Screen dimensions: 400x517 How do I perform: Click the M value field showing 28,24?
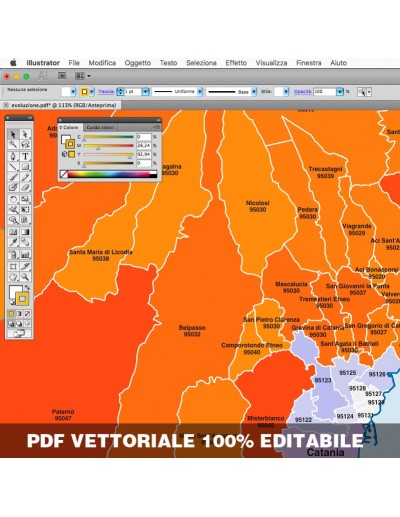coord(144,146)
